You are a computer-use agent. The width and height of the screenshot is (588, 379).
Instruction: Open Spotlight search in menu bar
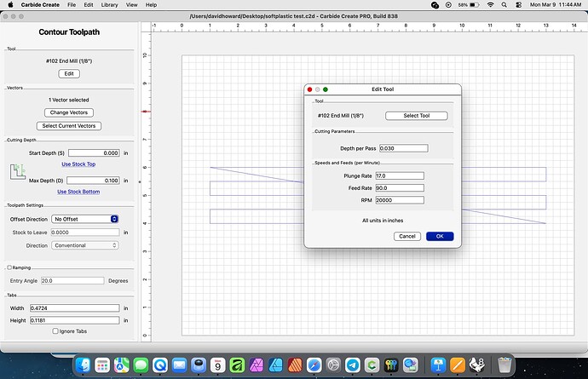pos(504,5)
